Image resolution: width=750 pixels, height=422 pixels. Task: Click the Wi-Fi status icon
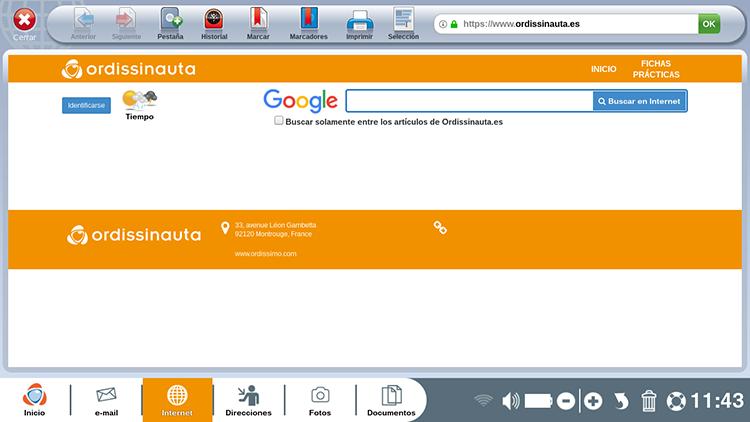(x=483, y=400)
